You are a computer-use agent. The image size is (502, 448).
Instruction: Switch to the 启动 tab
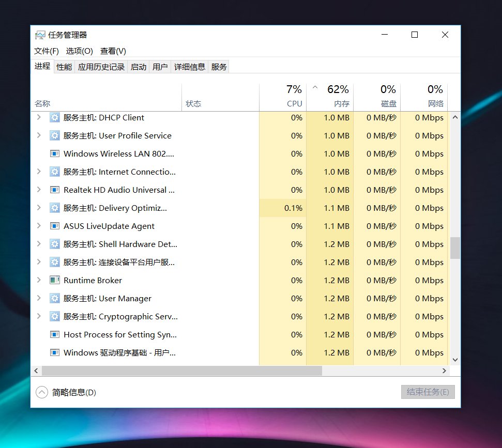pyautogui.click(x=139, y=67)
